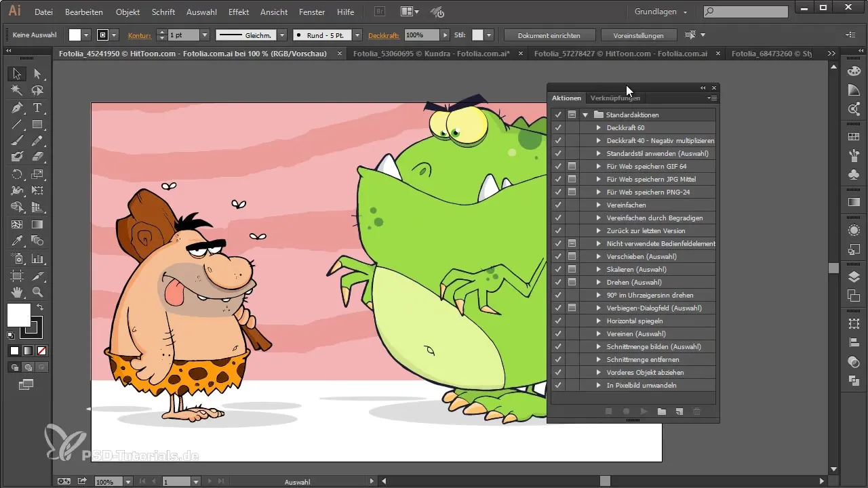Toggle checkmark for Vereinfachen action

pyautogui.click(x=558, y=205)
